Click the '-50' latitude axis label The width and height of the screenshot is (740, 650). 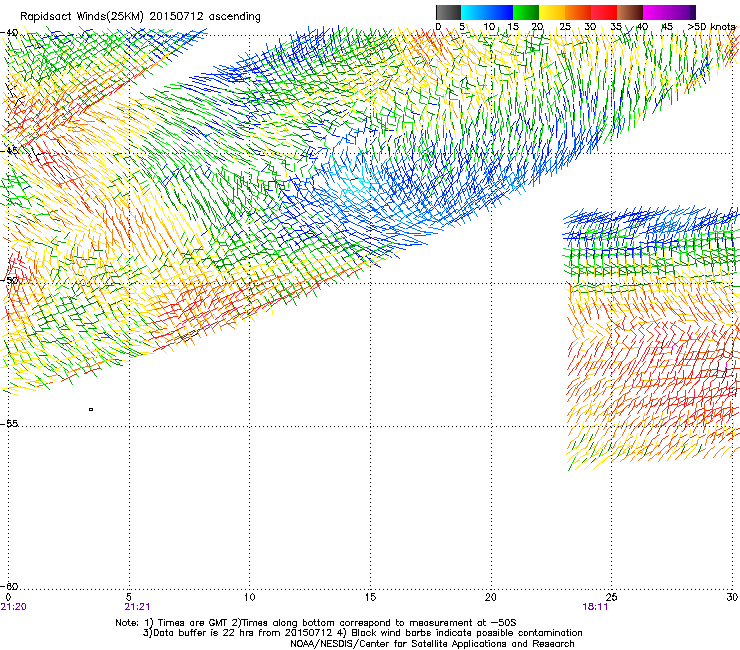pos(9,280)
